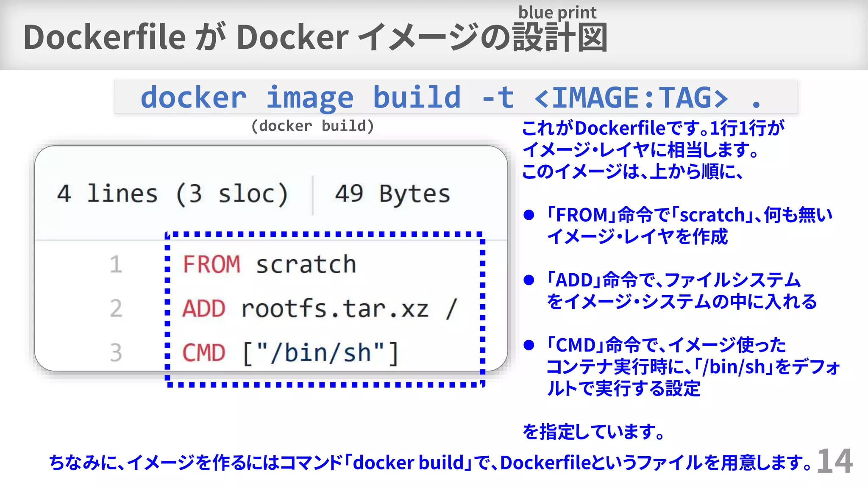This screenshot has height=488, width=868.
Task: Click the 'FROM scratch' code line
Action: point(270,265)
